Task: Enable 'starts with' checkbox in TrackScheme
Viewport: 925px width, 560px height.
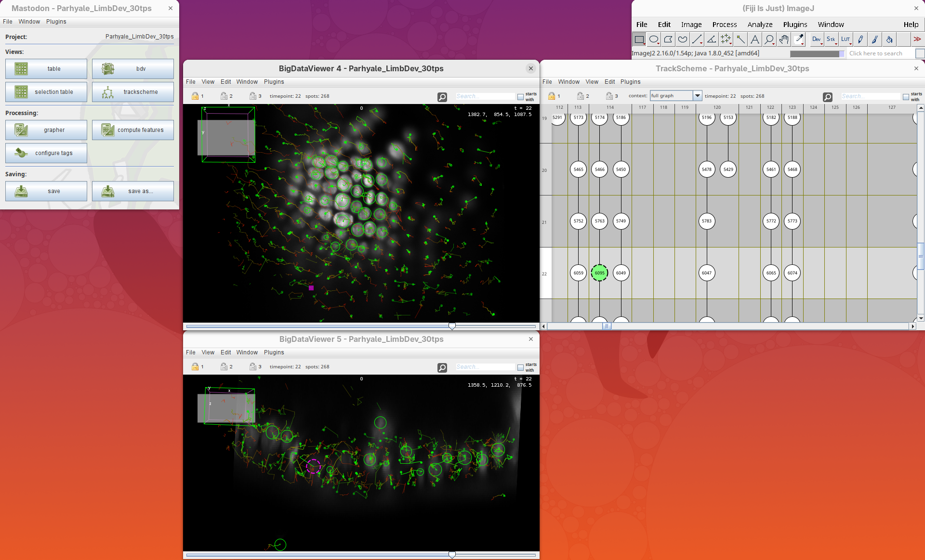Action: (x=906, y=97)
